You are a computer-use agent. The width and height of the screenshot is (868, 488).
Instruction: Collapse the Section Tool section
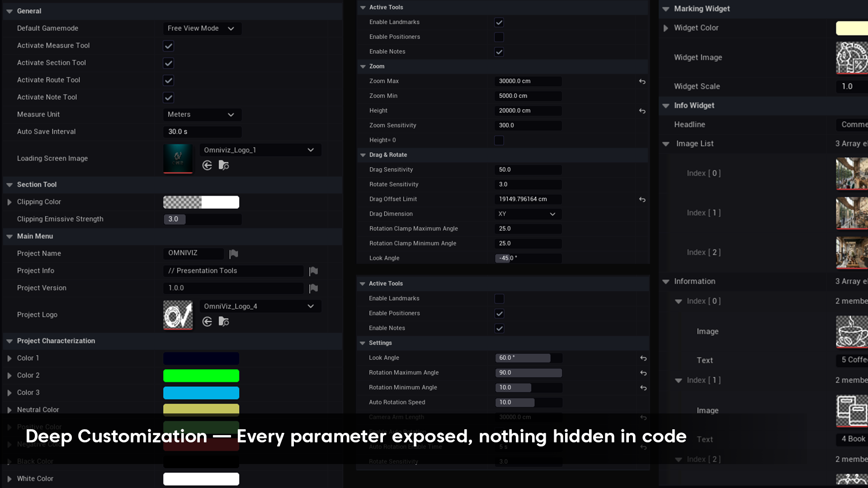coord(9,185)
